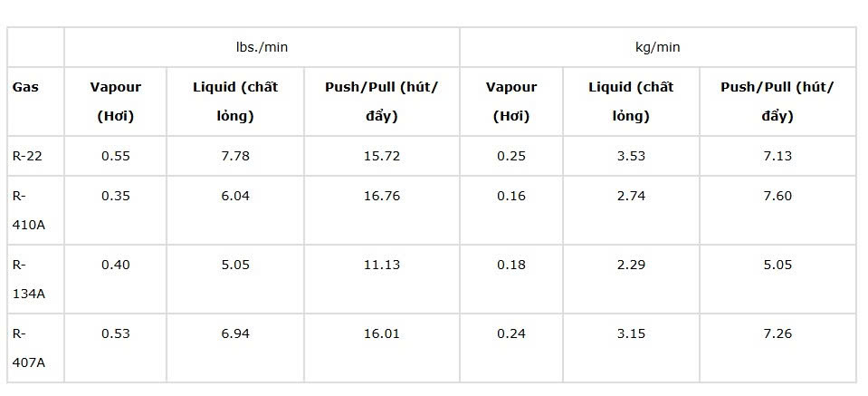The width and height of the screenshot is (868, 396).
Task: Select the 3.53 liquid value for R-22
Action: (631, 156)
